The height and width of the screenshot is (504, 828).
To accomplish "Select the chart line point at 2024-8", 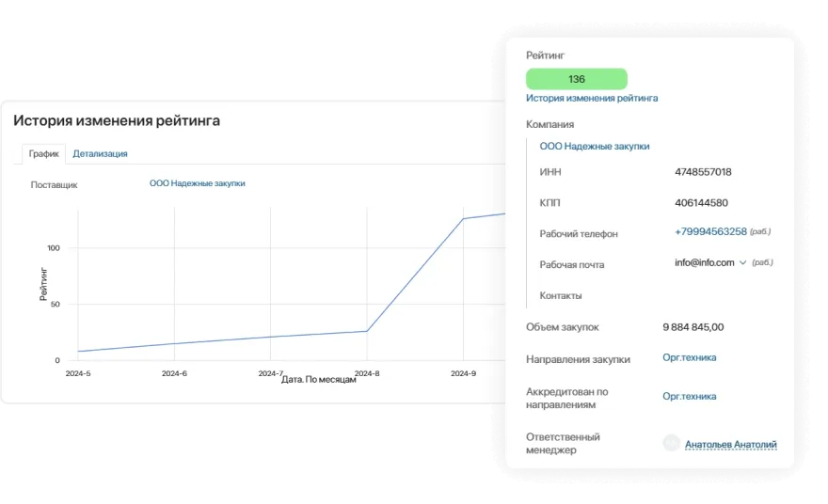I will (x=367, y=331).
